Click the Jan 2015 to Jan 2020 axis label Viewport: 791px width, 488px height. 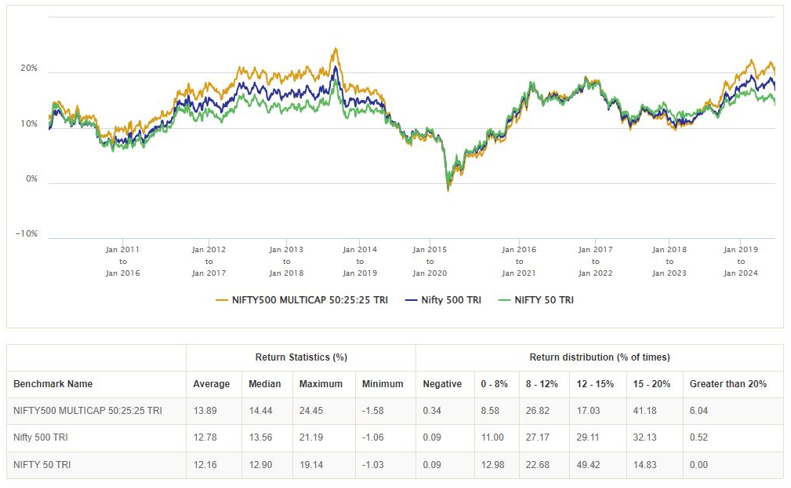pyautogui.click(x=430, y=261)
